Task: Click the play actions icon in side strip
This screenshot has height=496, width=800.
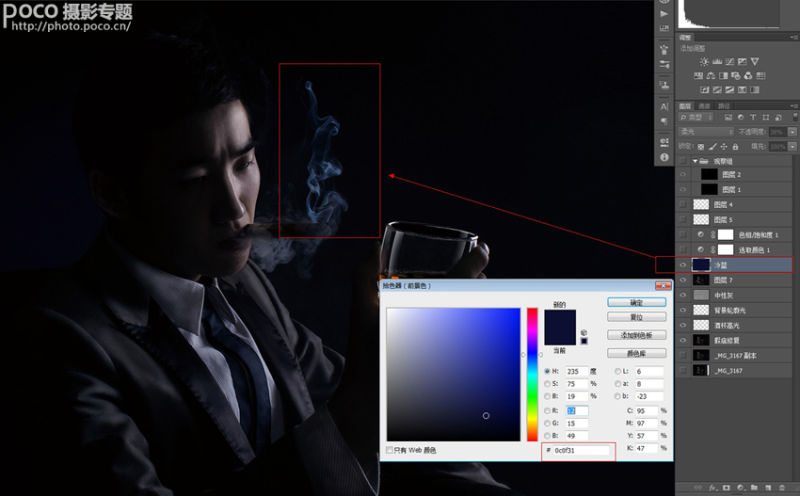Action: click(x=664, y=16)
